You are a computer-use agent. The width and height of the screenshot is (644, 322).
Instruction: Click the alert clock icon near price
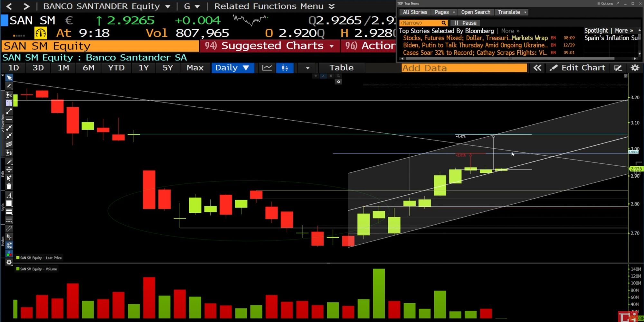pyautogui.click(x=41, y=33)
